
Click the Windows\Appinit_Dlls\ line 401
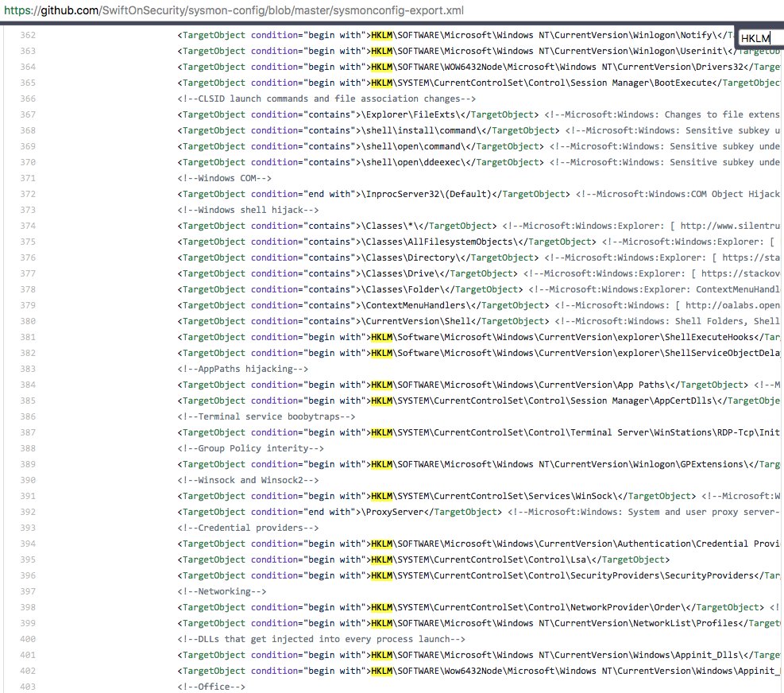click(479, 655)
